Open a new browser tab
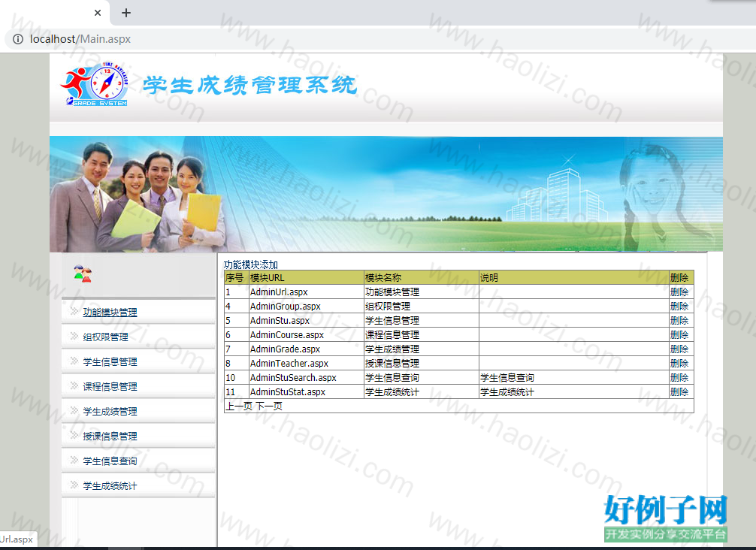Image resolution: width=756 pixels, height=550 pixels. [x=126, y=13]
